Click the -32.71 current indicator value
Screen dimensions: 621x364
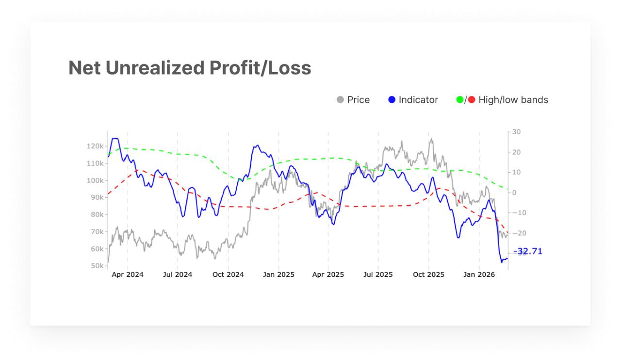point(528,251)
